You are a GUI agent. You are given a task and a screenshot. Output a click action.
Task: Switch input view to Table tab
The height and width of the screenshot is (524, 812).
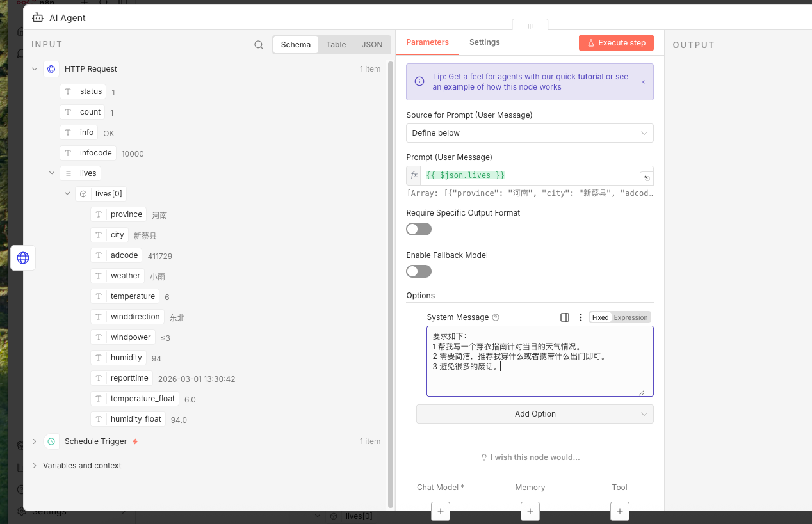336,45
